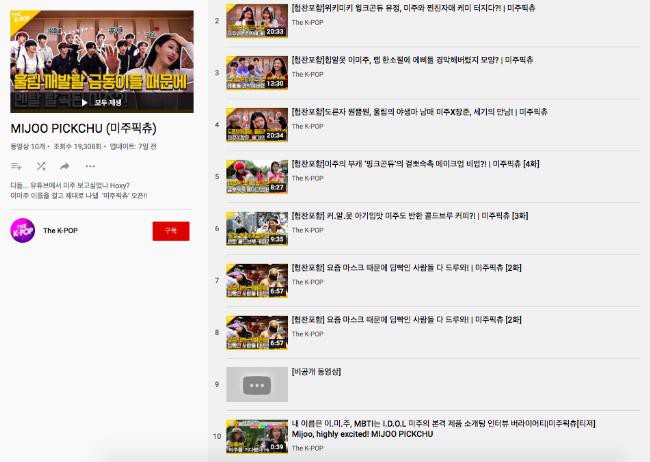Viewport: 650px width, 462px height.
Task: Click The K-POP channel link under video 4
Action: pyautogui.click(x=308, y=126)
